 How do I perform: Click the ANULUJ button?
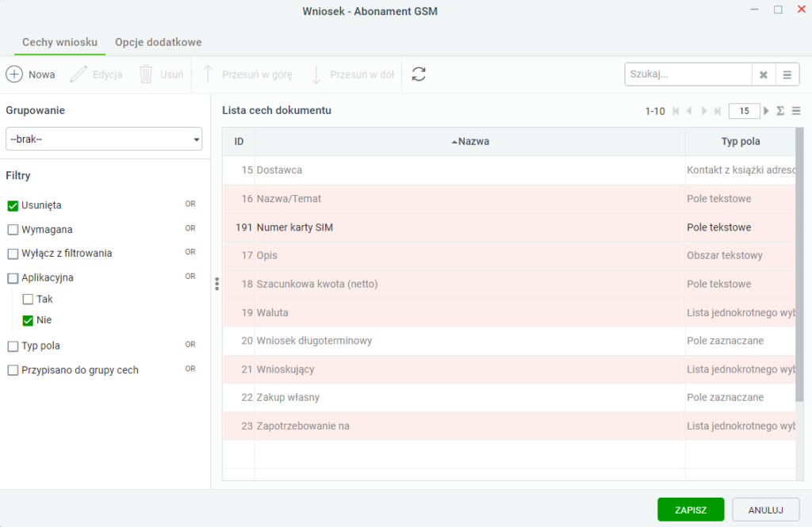[x=766, y=510]
